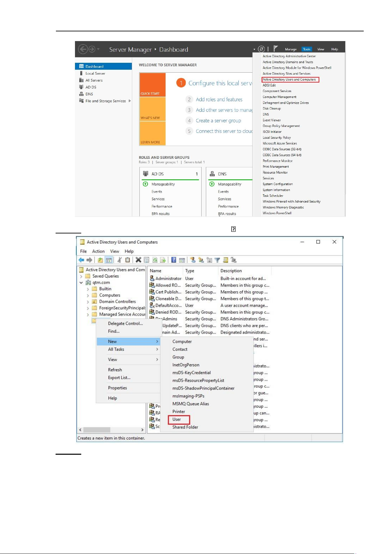Select Group Policy Management from Tools list
Viewport: 392px width, 554px height.
[x=281, y=126]
